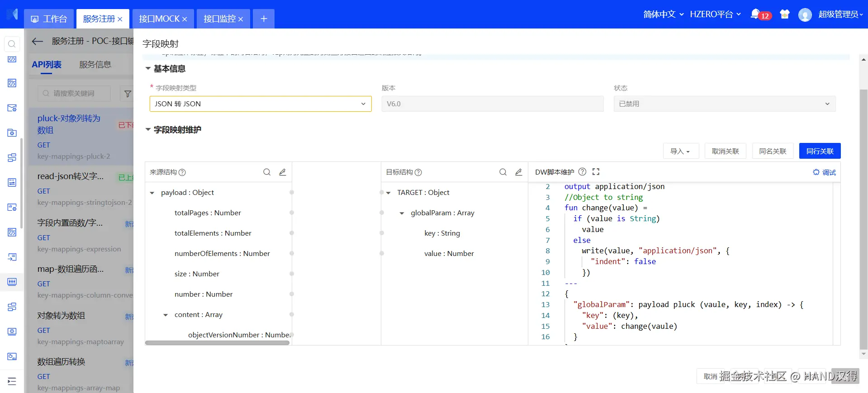Click the 调试 debug button
Image resolution: width=868 pixels, height=393 pixels.
[824, 172]
